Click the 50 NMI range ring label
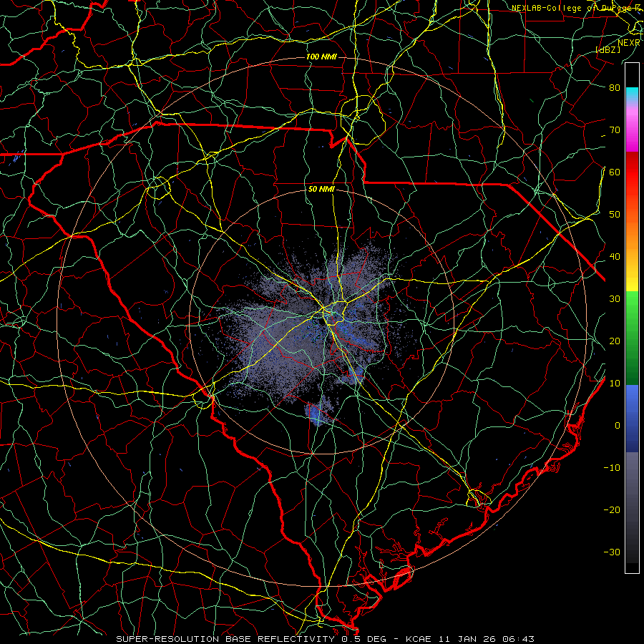This screenshot has height=644, width=644. [x=321, y=190]
